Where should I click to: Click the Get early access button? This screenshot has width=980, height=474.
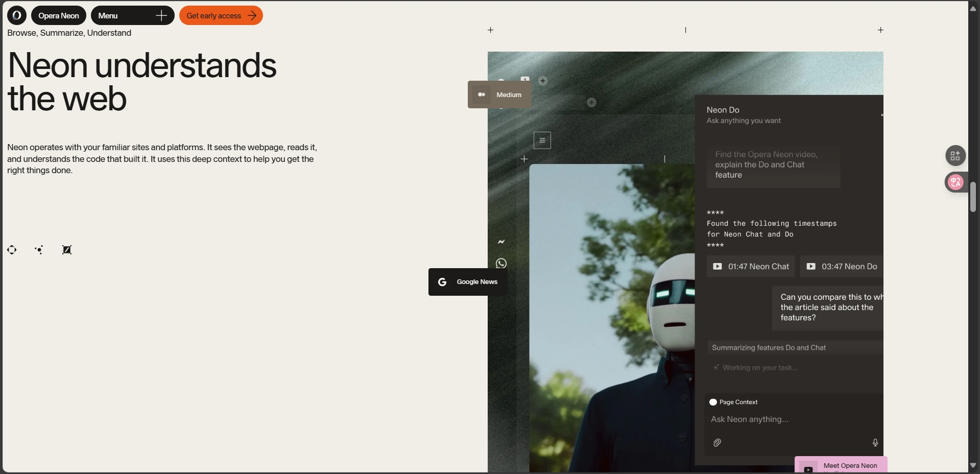click(x=221, y=15)
